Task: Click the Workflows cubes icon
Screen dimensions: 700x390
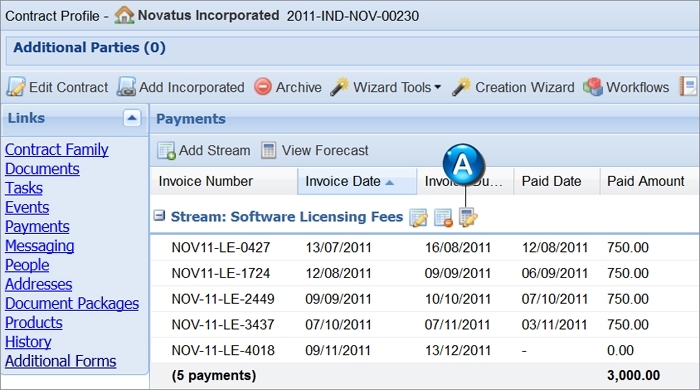Action: [592, 87]
